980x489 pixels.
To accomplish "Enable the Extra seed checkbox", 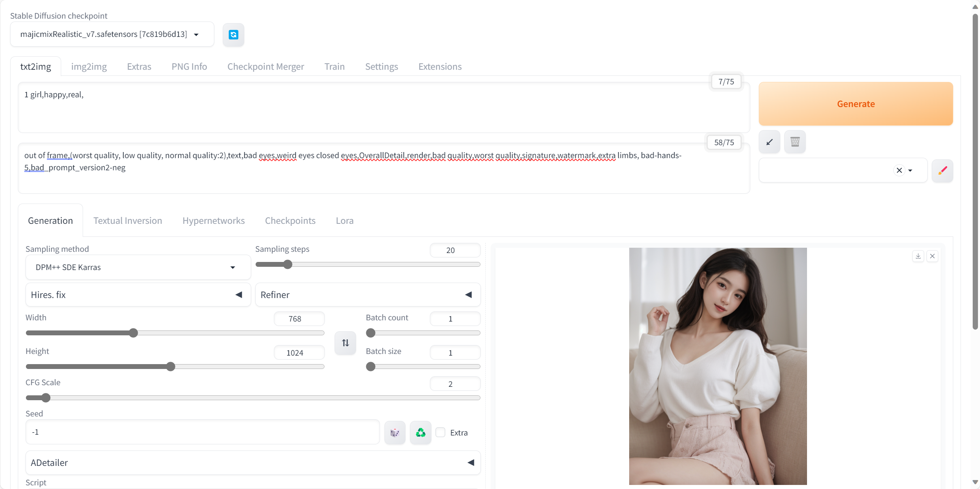I will (440, 433).
